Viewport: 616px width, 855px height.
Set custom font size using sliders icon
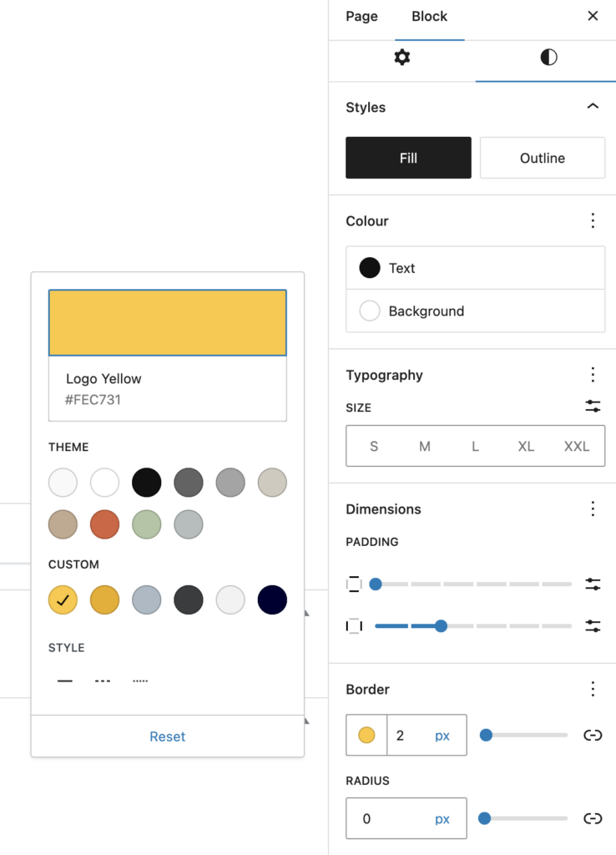click(x=593, y=407)
